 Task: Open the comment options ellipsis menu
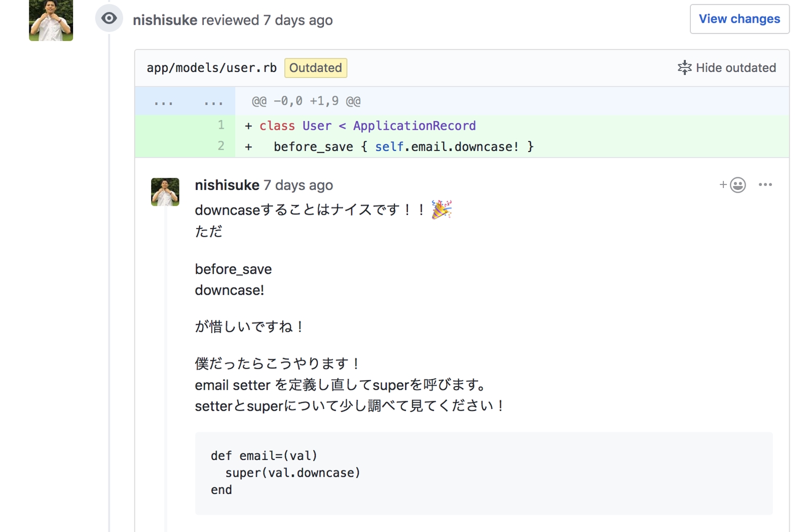[x=765, y=184]
